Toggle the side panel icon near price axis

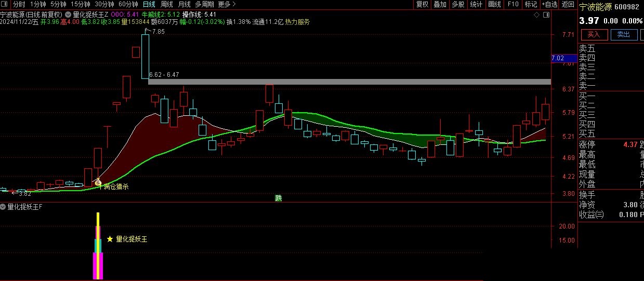pos(545,15)
